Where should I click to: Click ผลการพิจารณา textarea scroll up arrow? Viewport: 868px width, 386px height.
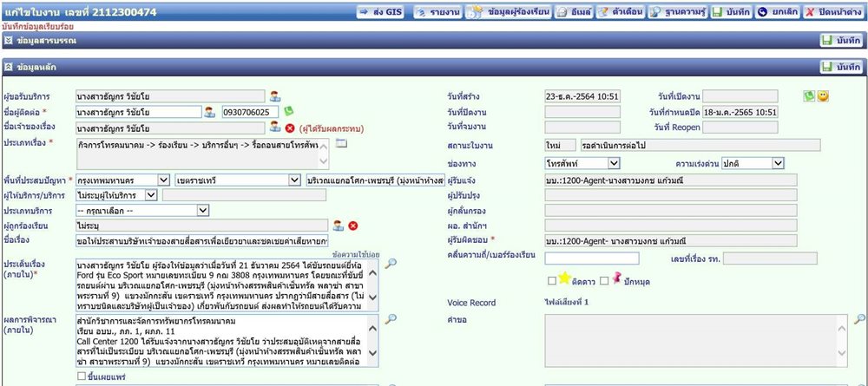(372, 329)
